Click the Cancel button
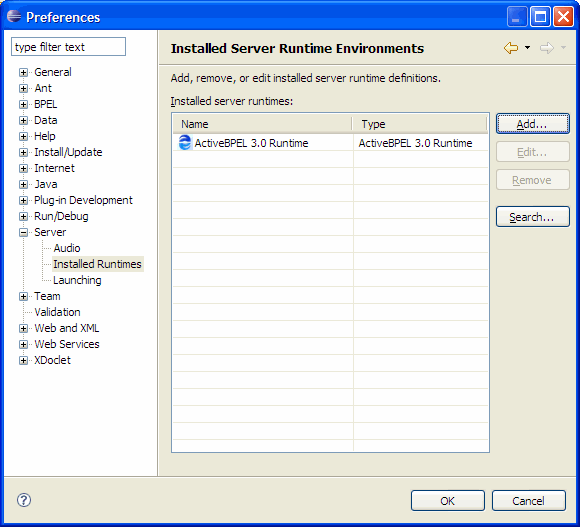The height and width of the screenshot is (527, 580). click(x=529, y=501)
